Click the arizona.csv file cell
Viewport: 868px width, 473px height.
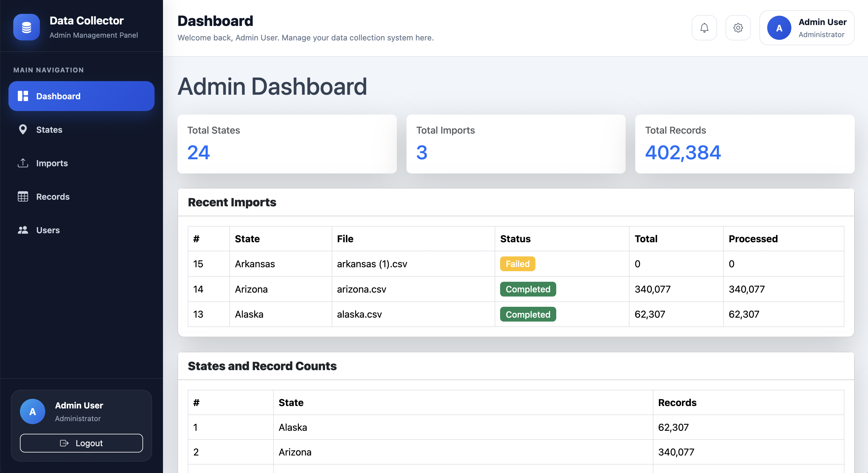coord(362,289)
